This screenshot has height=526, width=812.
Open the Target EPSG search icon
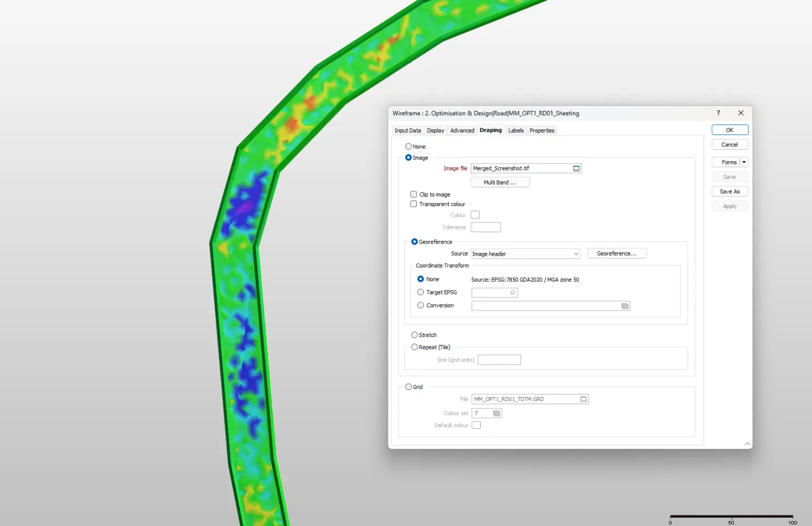tap(512, 293)
